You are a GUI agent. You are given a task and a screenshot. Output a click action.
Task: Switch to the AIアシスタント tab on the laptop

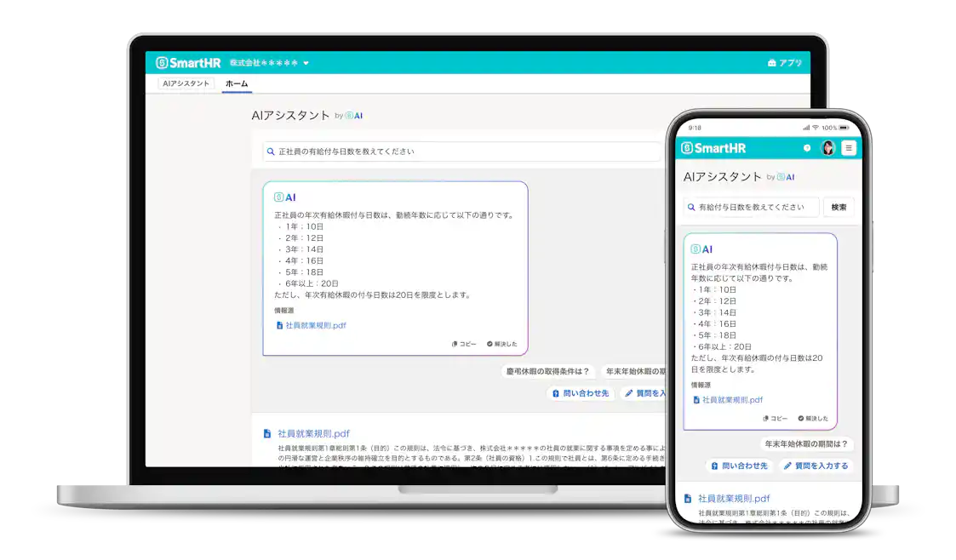(x=186, y=83)
